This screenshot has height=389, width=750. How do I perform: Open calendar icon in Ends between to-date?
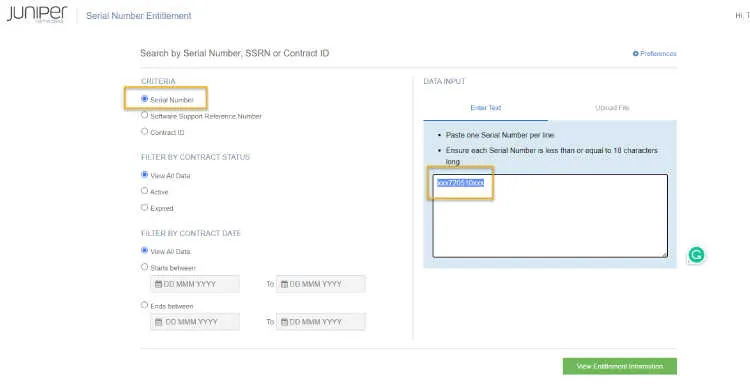[284, 322]
